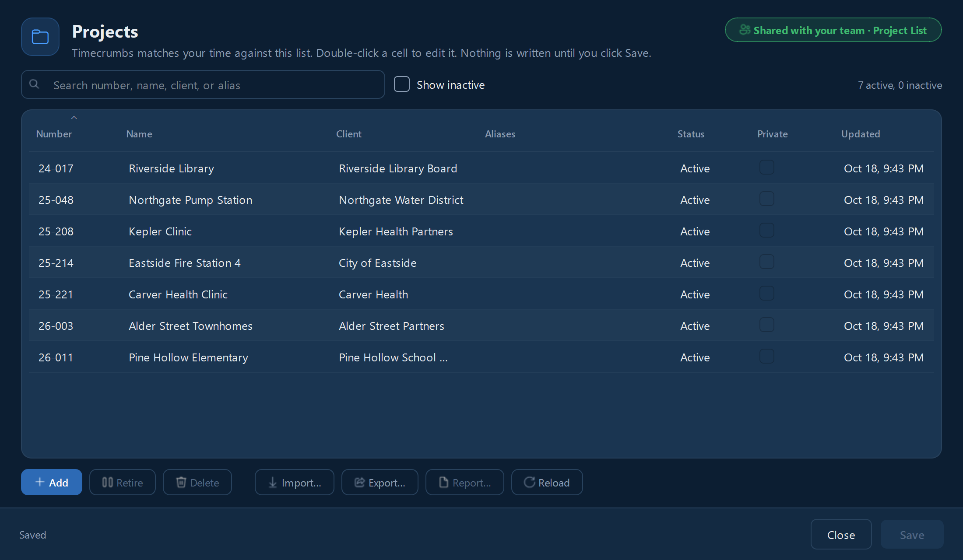Mark Riverside Library as private
The width and height of the screenshot is (963, 560).
coord(767,167)
